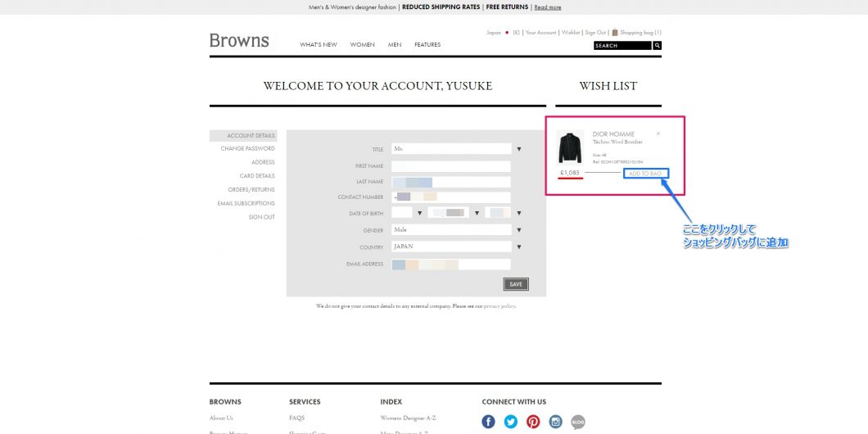Click the Contact Number field

(x=450, y=197)
